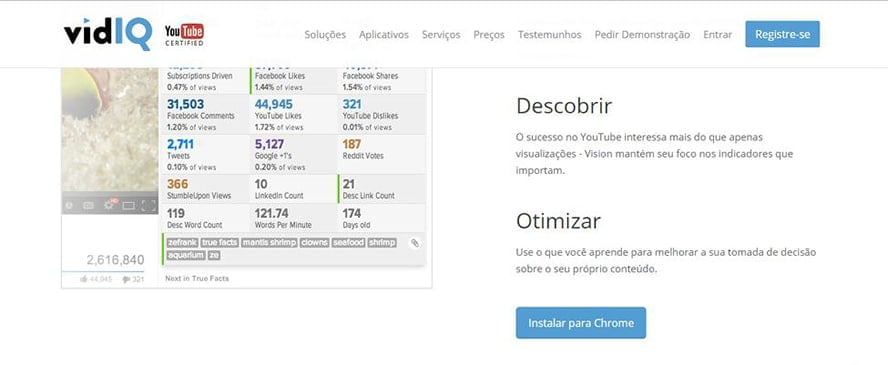Click the 187 Reddit Votes value
The height and width of the screenshot is (365, 888).
(x=352, y=144)
